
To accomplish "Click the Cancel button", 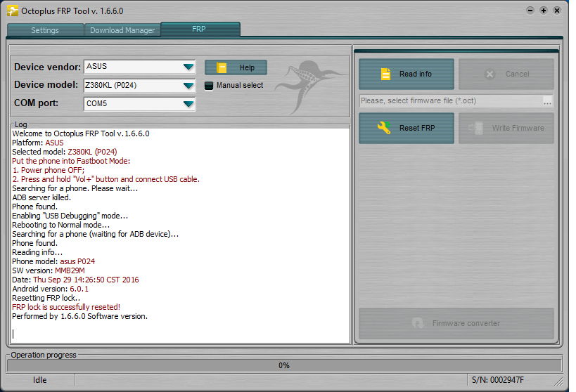I will 506,74.
